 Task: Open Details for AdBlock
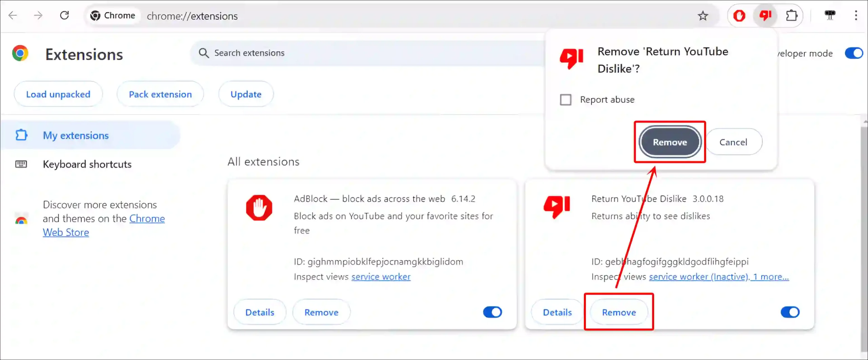[x=260, y=312]
